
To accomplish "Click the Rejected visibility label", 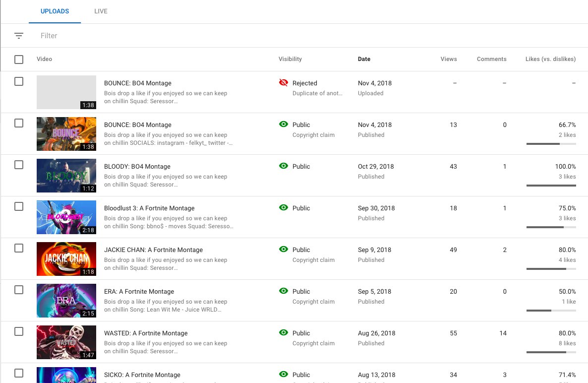I will coord(305,83).
